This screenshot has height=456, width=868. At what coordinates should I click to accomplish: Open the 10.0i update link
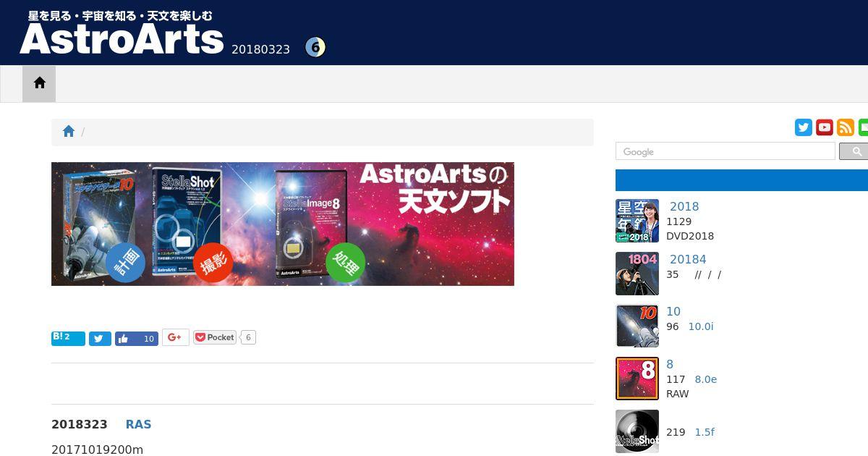coord(701,326)
